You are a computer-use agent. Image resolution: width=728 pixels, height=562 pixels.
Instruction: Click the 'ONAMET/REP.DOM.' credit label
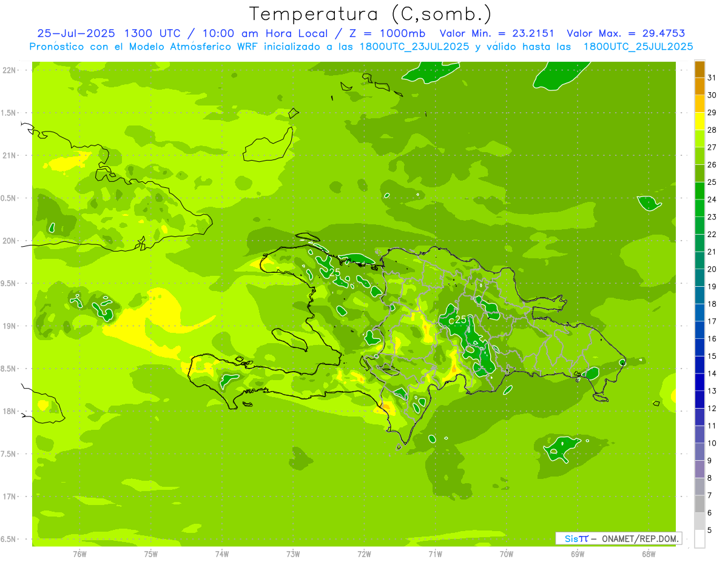point(641,539)
